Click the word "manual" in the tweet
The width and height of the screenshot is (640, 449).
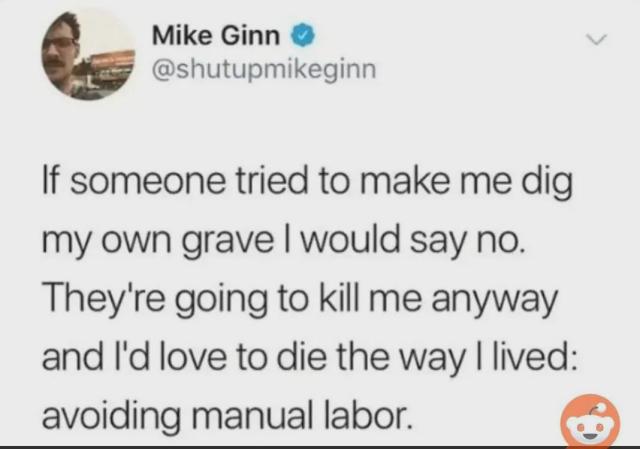click(255, 416)
